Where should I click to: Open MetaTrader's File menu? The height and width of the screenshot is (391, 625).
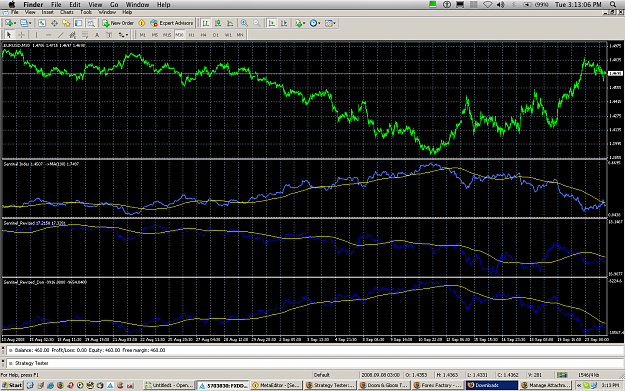pyautogui.click(x=14, y=12)
